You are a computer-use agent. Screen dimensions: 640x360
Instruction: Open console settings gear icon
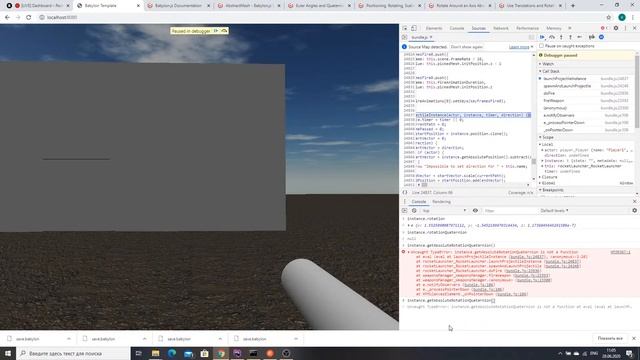[x=634, y=211]
